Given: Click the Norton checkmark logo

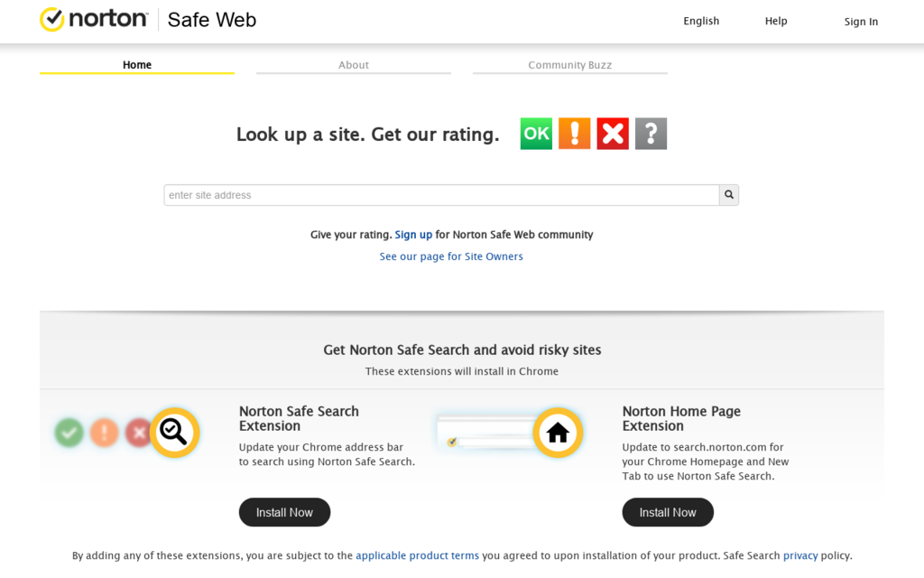Looking at the screenshot, I should [51, 20].
